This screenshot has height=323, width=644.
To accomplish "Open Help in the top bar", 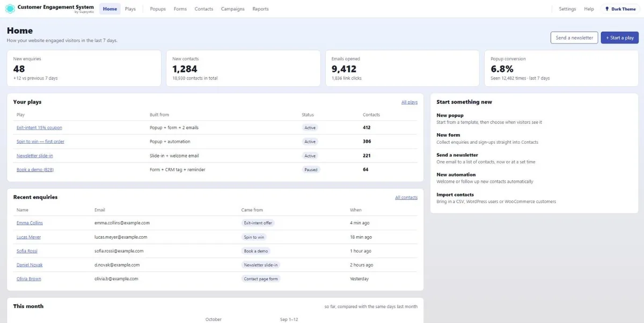I will coord(589,9).
